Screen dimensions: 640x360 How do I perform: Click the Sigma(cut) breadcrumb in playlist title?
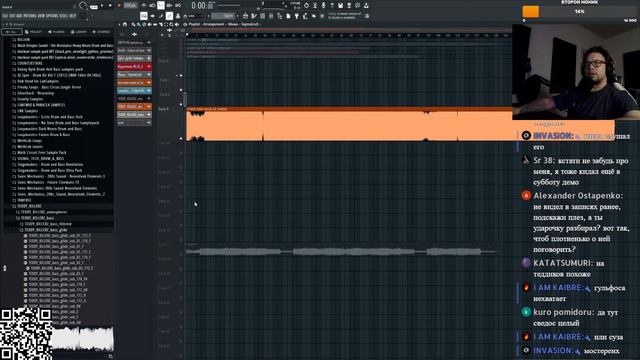point(249,24)
